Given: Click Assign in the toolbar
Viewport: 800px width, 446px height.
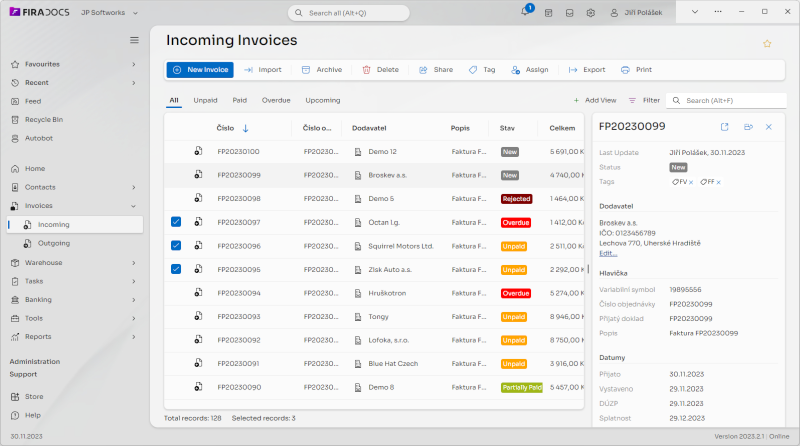Looking at the screenshot, I should pos(530,70).
